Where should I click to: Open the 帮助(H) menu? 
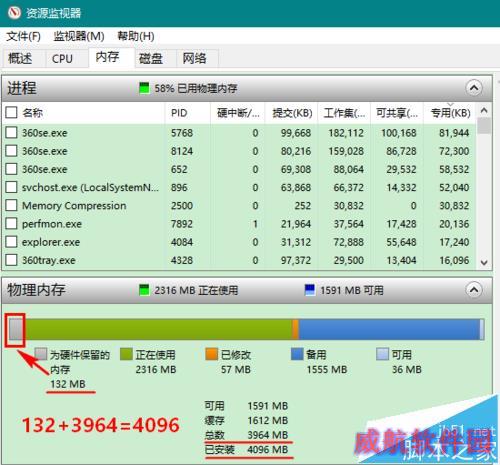coord(136,36)
